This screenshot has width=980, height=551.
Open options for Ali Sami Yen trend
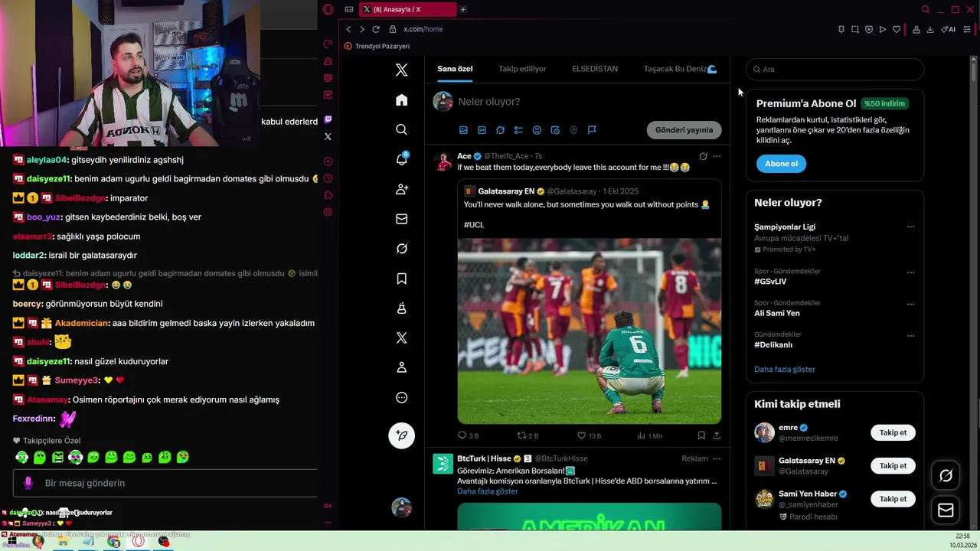[910, 304]
